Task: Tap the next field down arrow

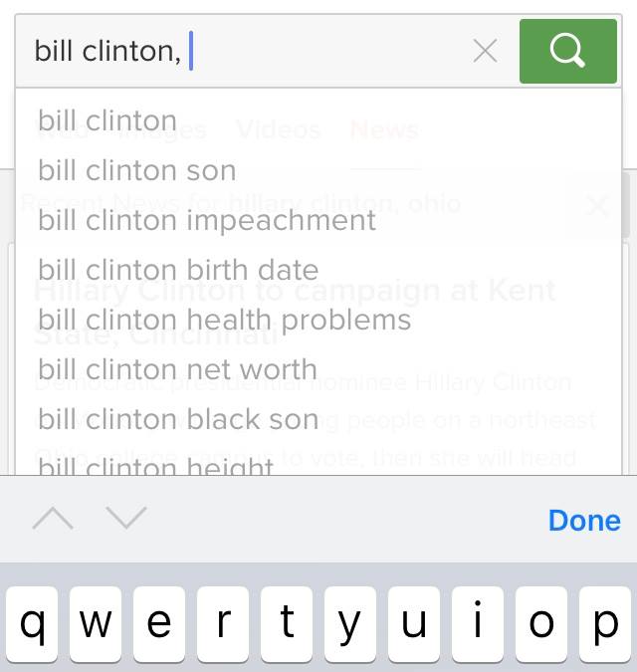Action: [125, 519]
